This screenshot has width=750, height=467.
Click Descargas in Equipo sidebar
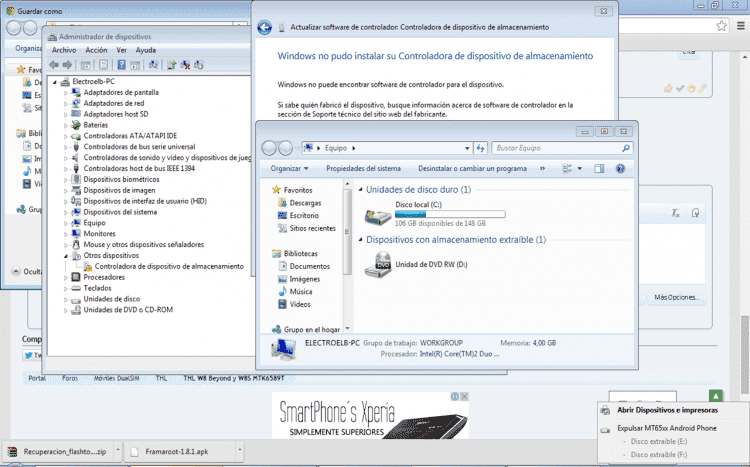coord(305,203)
